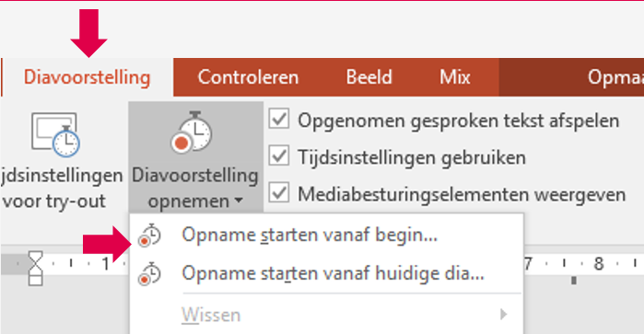
Task: Expand the Diavoorstelling opnemen dropdown arrow
Action: tap(239, 202)
